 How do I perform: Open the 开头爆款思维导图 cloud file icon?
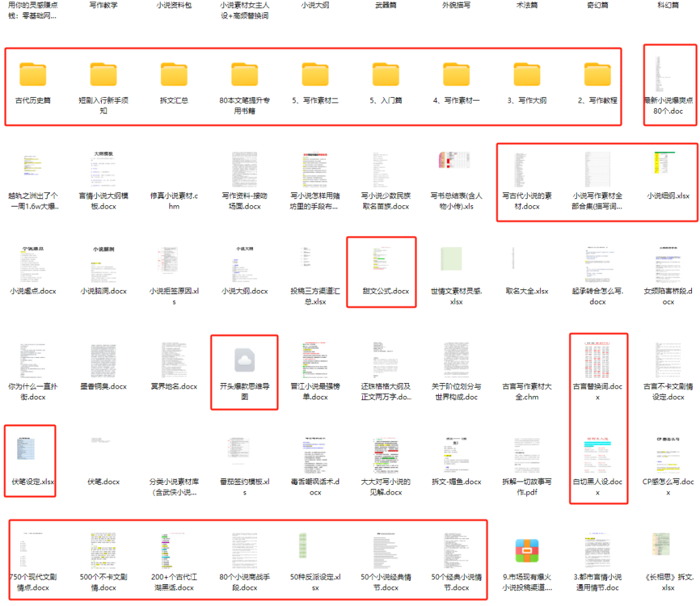pyautogui.click(x=245, y=359)
